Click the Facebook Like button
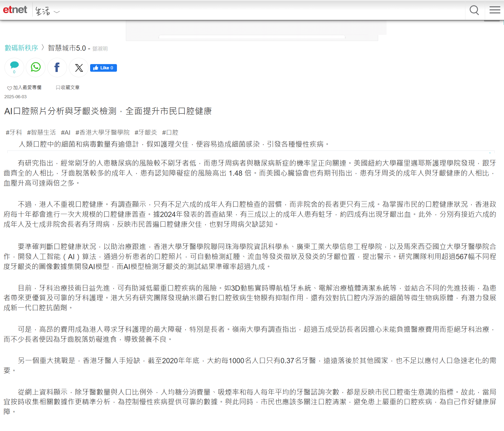This screenshot has width=504, height=431. click(x=104, y=68)
